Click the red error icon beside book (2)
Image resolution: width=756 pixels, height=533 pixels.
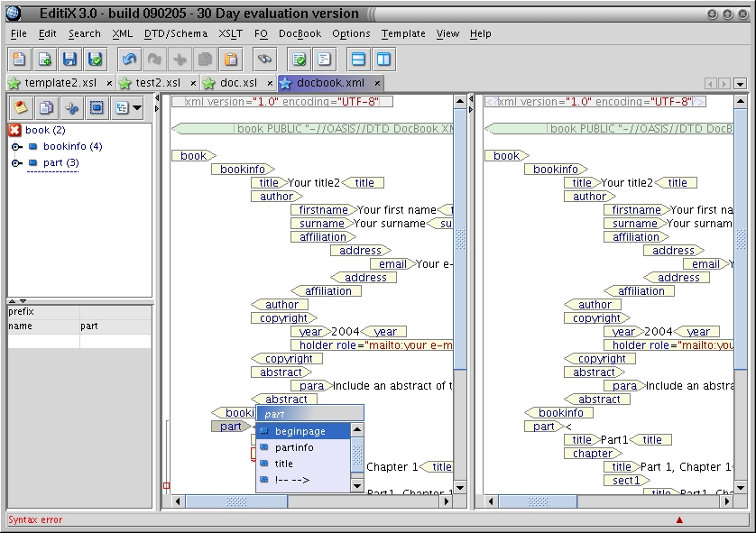coord(15,130)
